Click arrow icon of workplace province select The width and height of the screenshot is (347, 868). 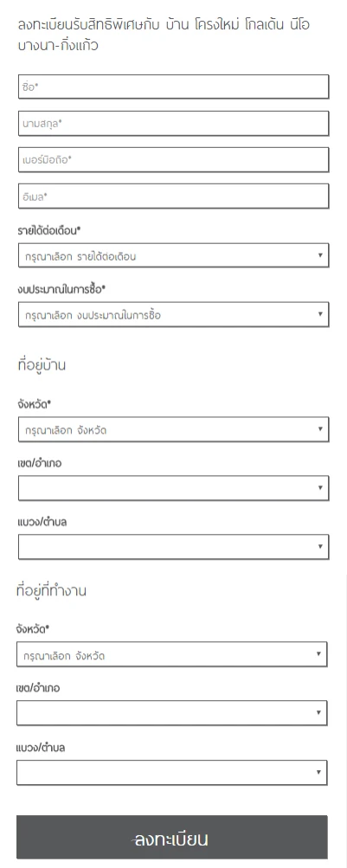(x=318, y=653)
